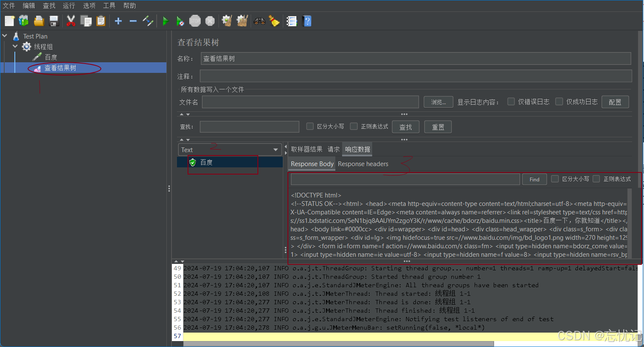The width and height of the screenshot is (644, 347).
Task: Click the 查找 text input field
Action: coord(249,127)
